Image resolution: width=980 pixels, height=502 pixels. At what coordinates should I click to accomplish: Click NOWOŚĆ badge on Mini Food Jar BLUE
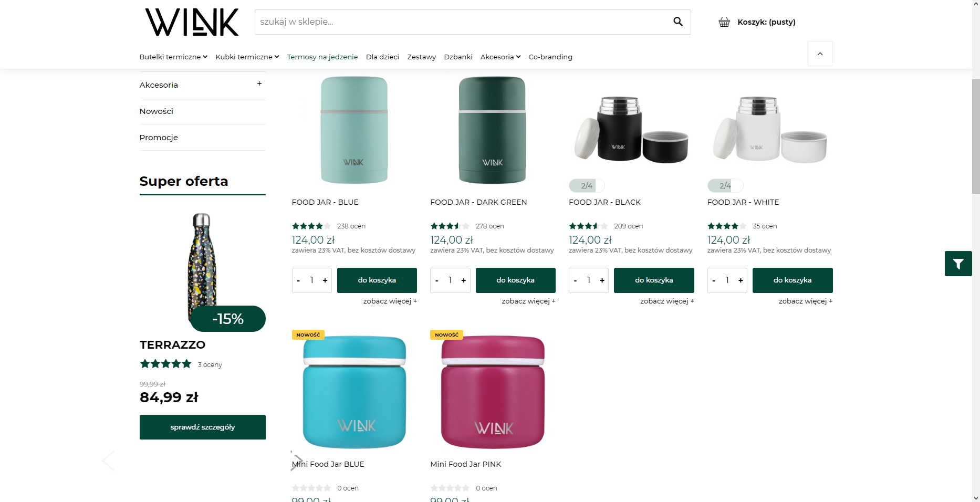(x=308, y=334)
